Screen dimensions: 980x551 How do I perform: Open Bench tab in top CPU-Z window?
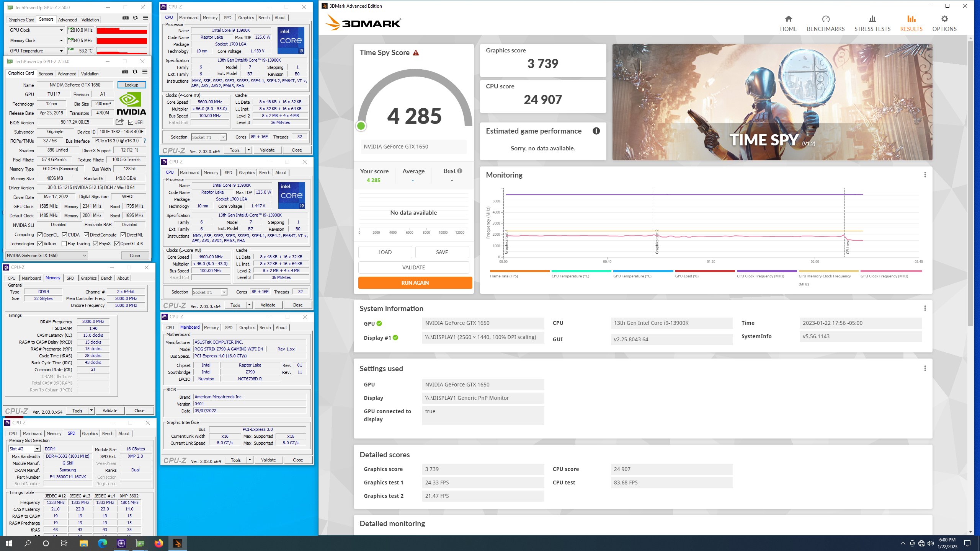[264, 18]
